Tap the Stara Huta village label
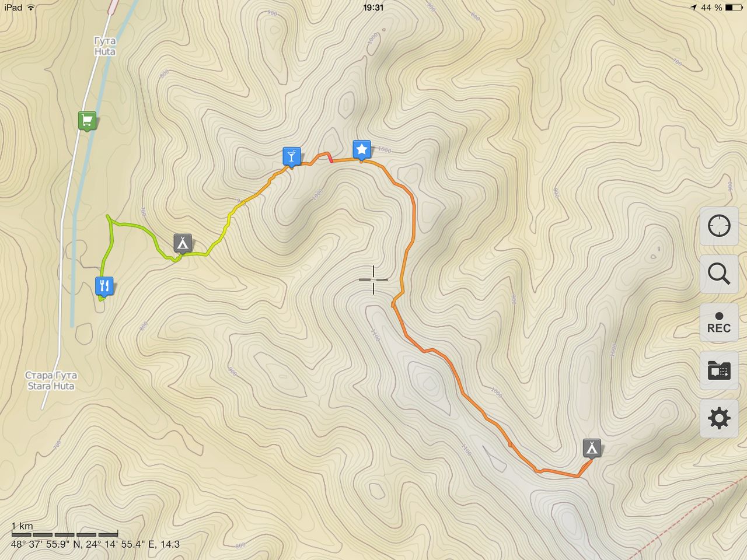Screen dimensions: 747x560 click(51, 380)
